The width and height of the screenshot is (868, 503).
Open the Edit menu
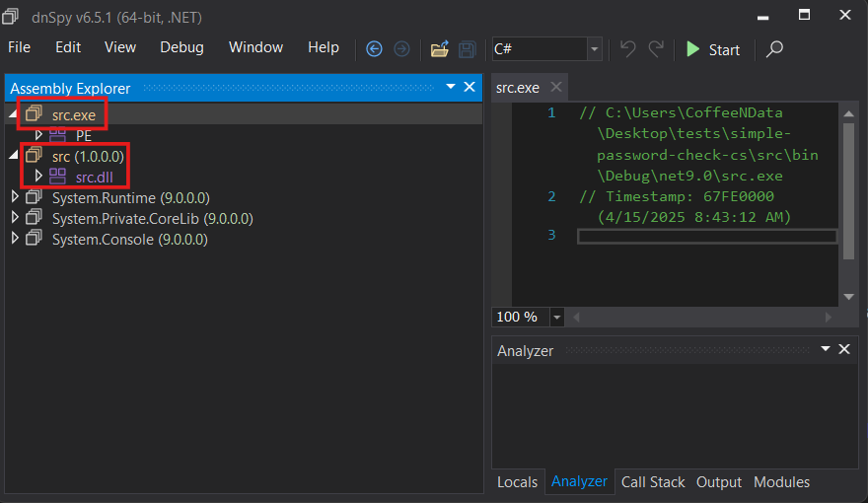click(68, 47)
